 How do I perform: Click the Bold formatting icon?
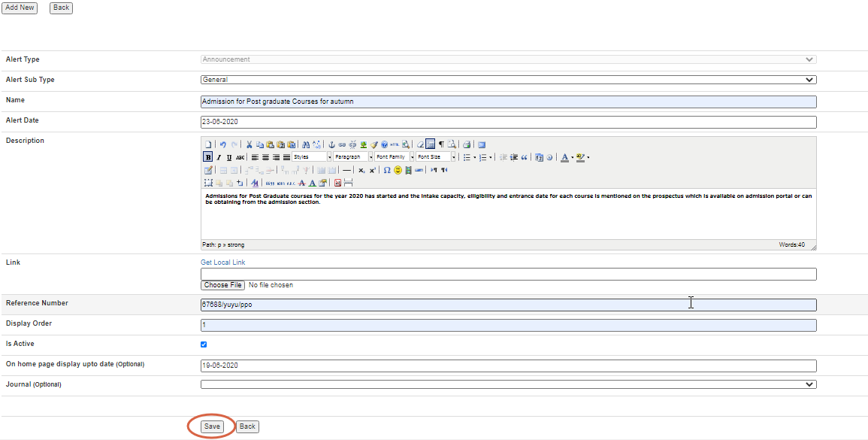pos(208,157)
